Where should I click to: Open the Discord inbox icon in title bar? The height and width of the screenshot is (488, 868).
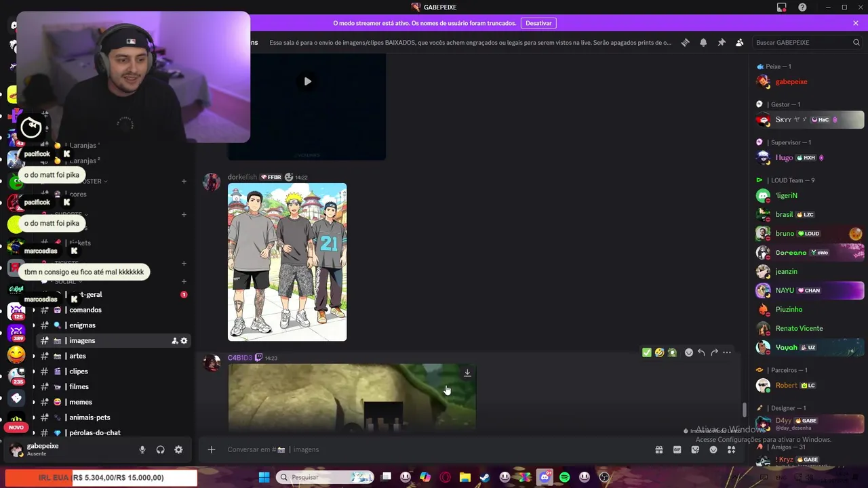(x=782, y=7)
